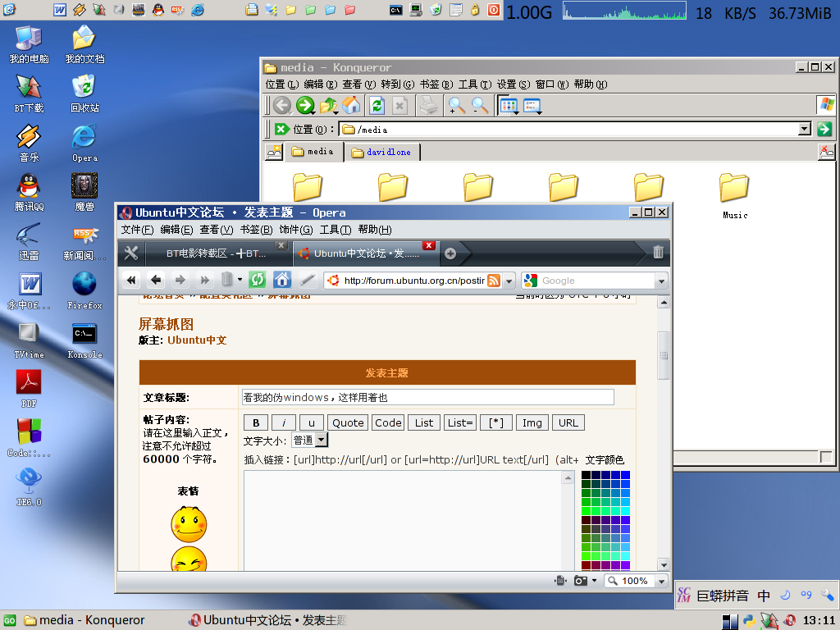Click Opera's home button

click(282, 279)
